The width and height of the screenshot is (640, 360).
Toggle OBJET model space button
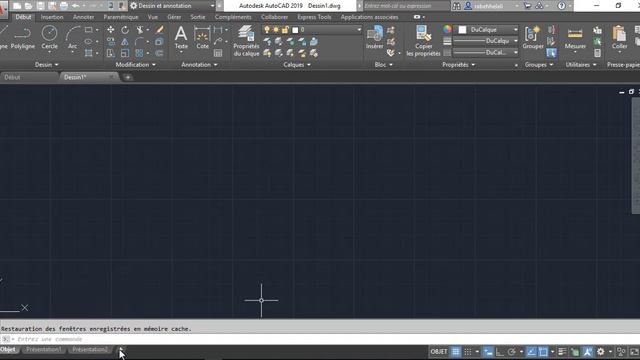point(439,351)
